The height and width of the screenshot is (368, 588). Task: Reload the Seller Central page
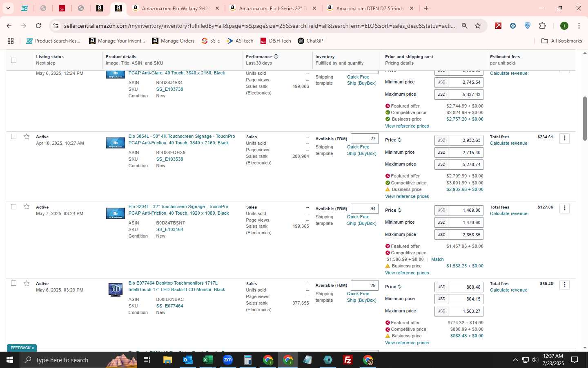pyautogui.click(x=38, y=26)
